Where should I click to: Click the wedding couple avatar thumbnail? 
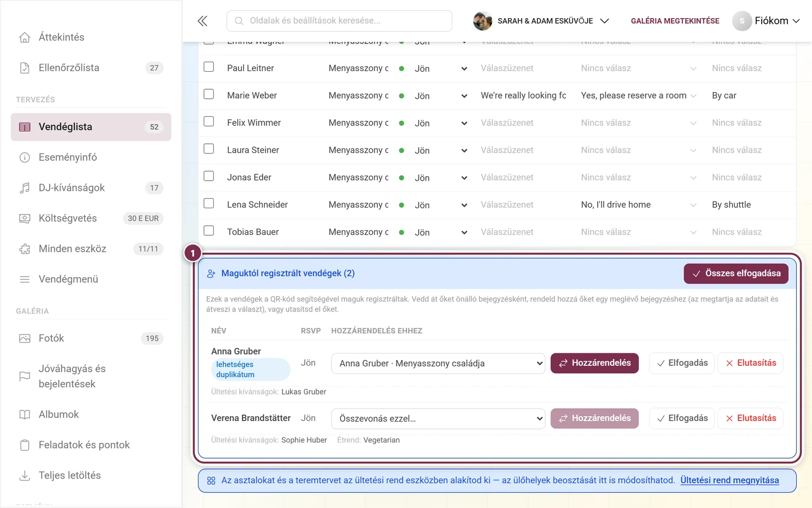point(483,21)
